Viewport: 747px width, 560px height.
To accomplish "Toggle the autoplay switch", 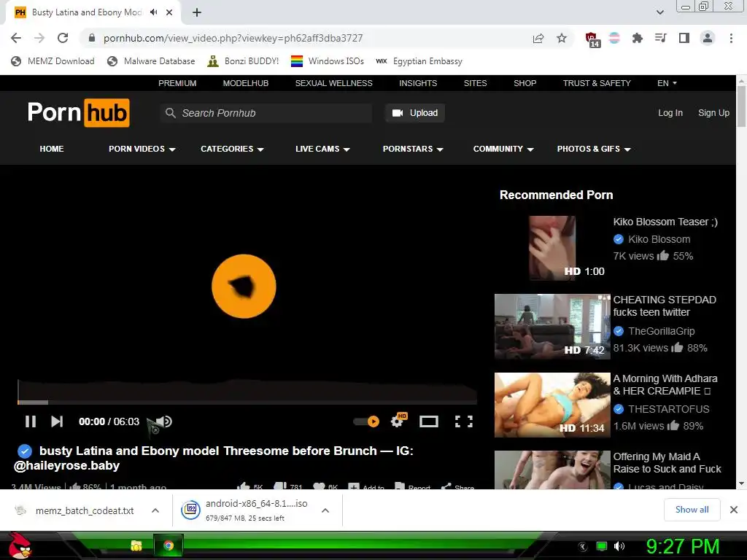I will coord(366,421).
